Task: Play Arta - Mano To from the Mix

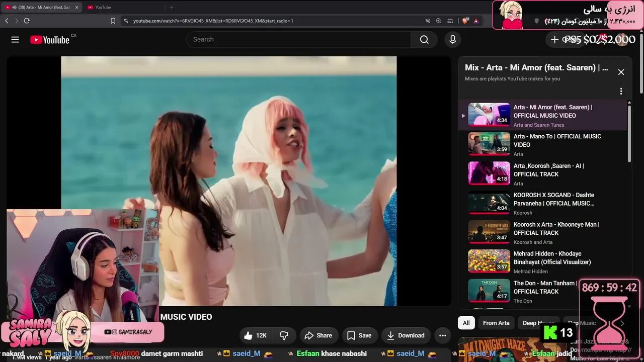Action: pos(543,145)
